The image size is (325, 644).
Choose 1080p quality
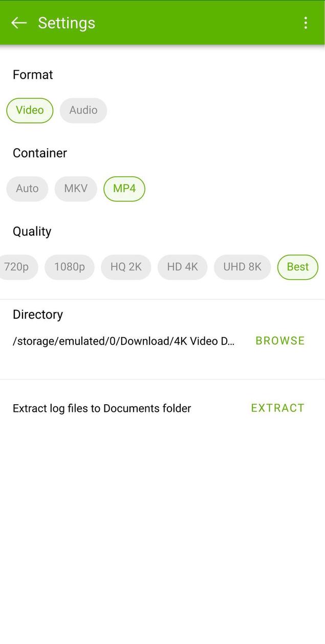(69, 267)
